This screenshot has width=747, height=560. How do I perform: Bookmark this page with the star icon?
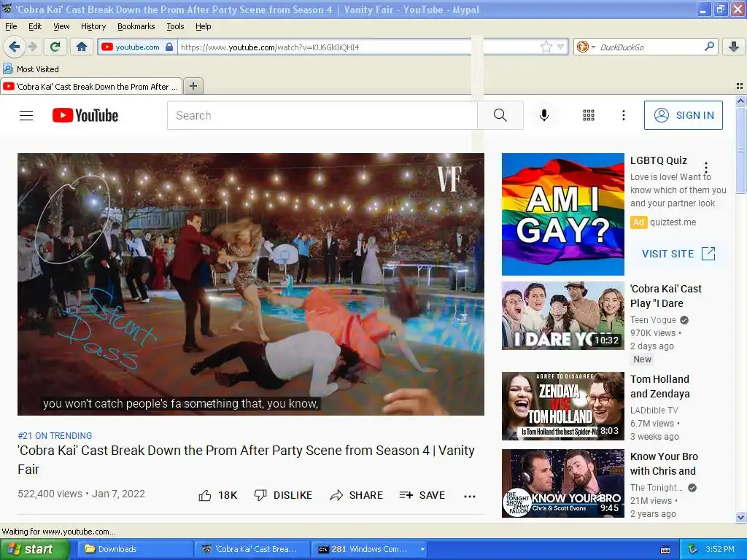click(546, 47)
